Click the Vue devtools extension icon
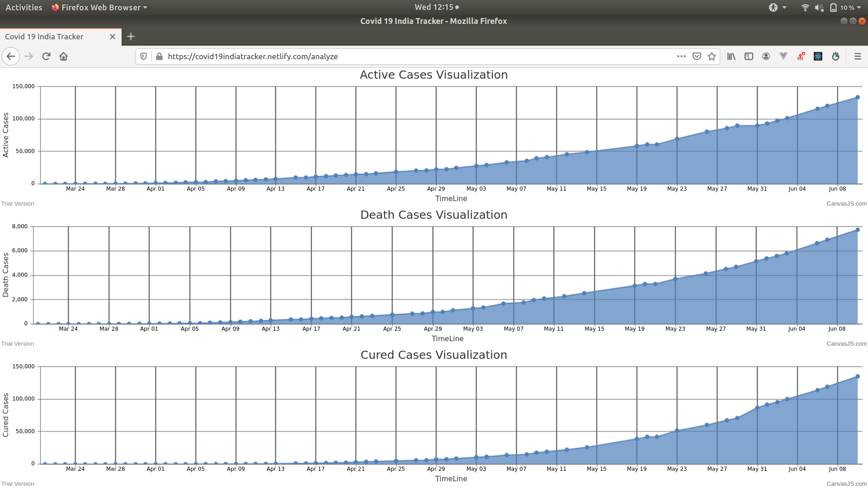868x488 pixels. click(783, 56)
